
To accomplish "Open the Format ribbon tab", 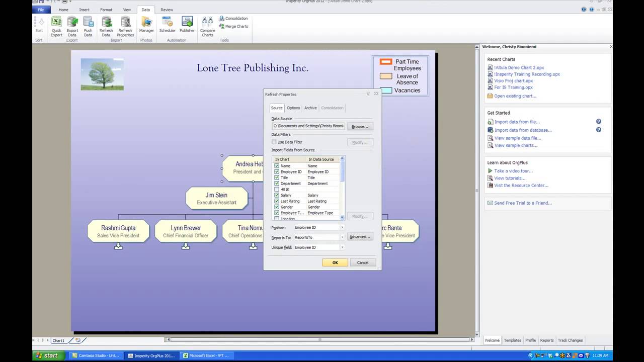I will [x=106, y=10].
